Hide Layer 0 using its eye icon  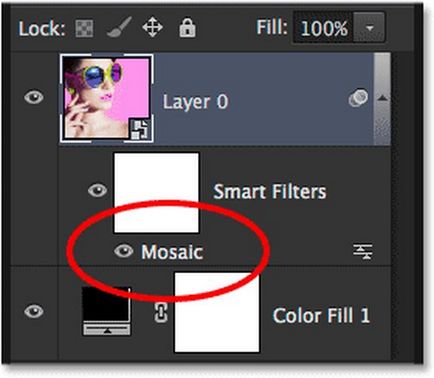point(34,98)
